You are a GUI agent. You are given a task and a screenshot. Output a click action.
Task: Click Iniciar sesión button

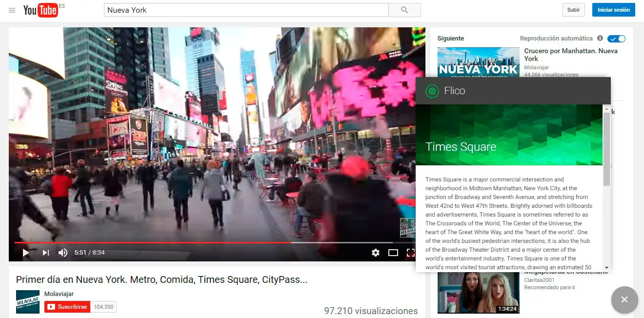614,10
